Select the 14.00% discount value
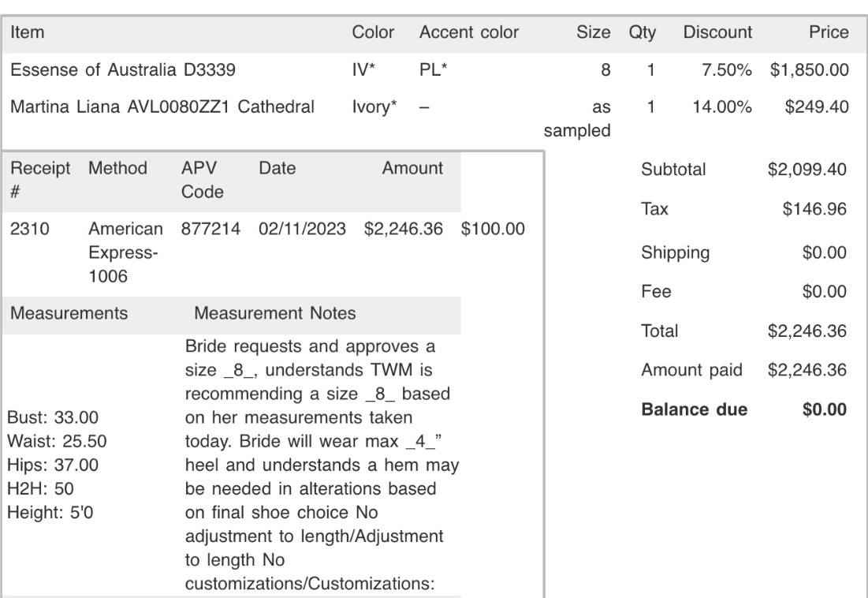This screenshot has width=868, height=598. click(x=722, y=107)
